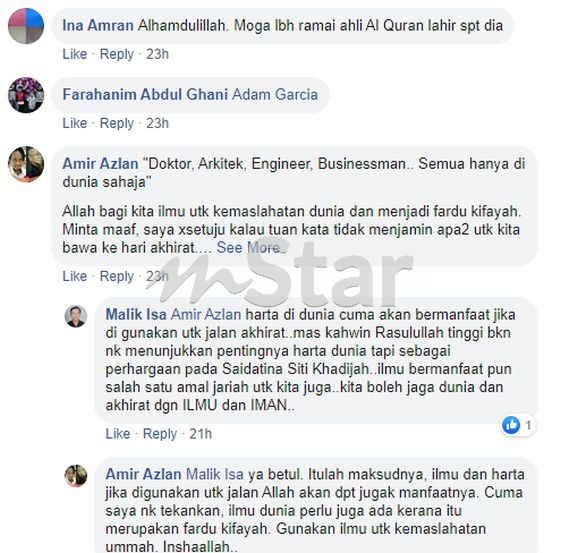
Task: Click Amir Azlan's reply avatar thumbnail
Action: [76, 476]
